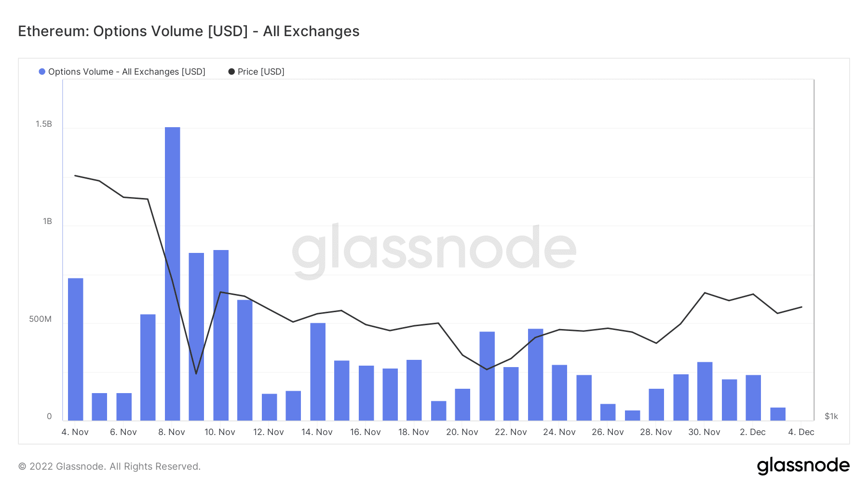Click the chart title Ethereum Options Volume
Image resolution: width=868 pixels, height=488 pixels.
pos(189,31)
